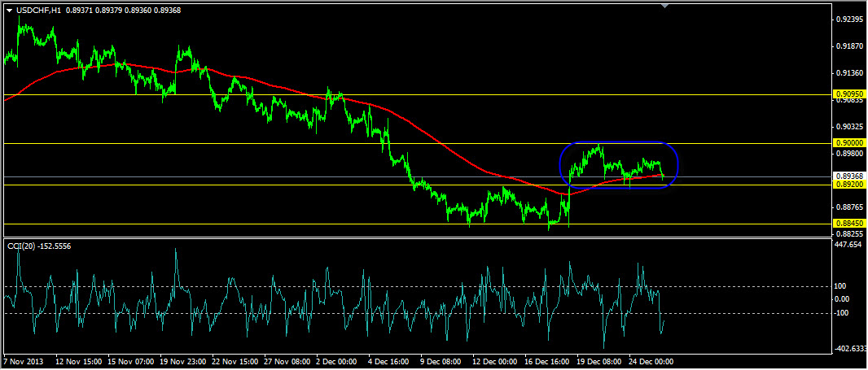Viewport: 868px width, 370px height.
Task: Click the 9 Dec 08:00 time label
Action: pos(442,362)
